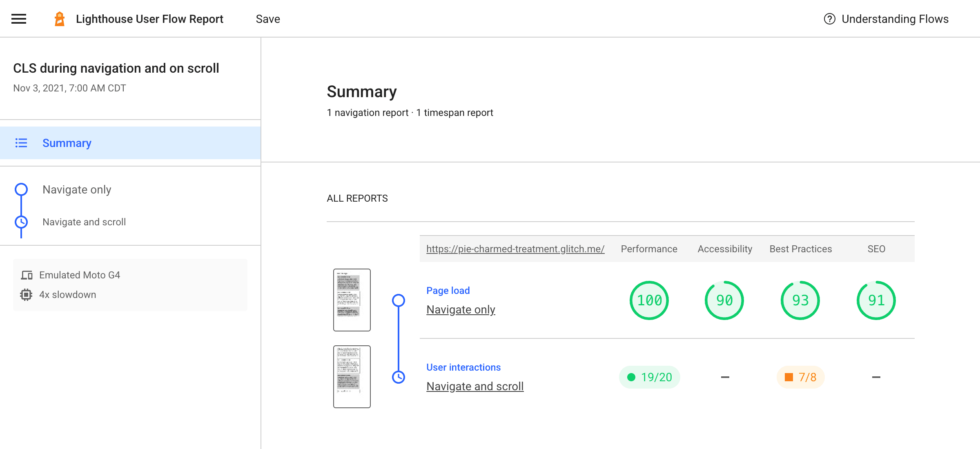Click the Accessibility score 90 circle
Viewport: 980px width, 449px height.
click(725, 300)
